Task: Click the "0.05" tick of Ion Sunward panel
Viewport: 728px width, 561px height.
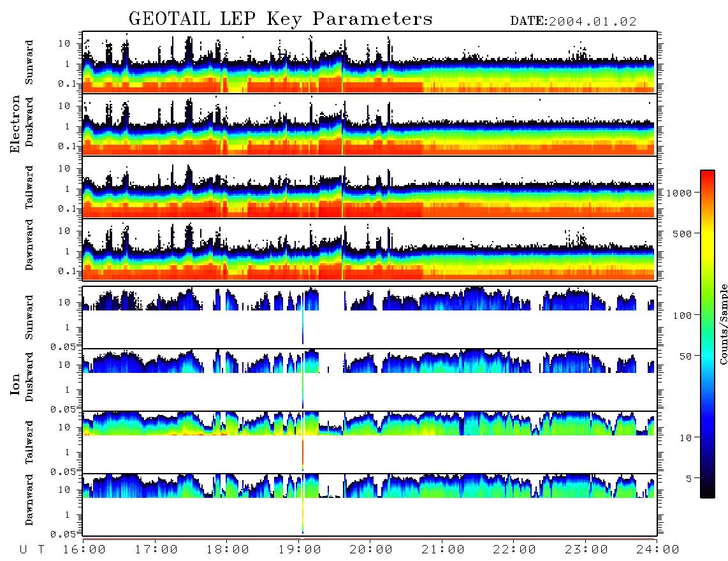Action: point(62,346)
